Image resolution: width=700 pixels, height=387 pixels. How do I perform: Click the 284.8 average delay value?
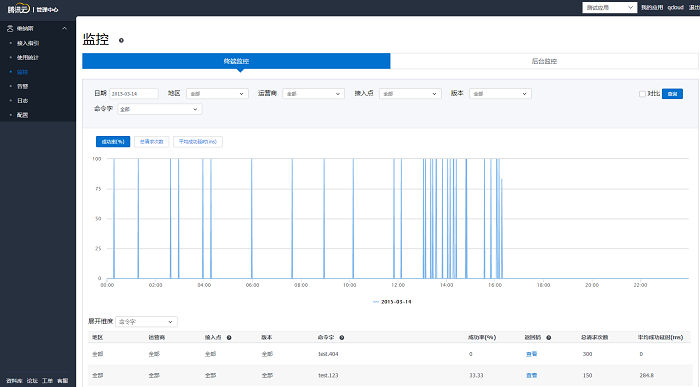[646, 375]
